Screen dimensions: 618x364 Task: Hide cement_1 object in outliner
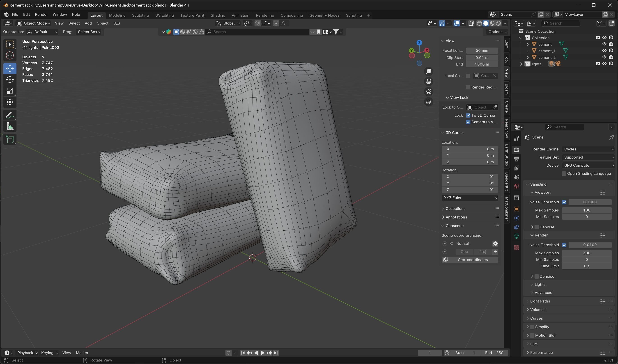coord(604,50)
